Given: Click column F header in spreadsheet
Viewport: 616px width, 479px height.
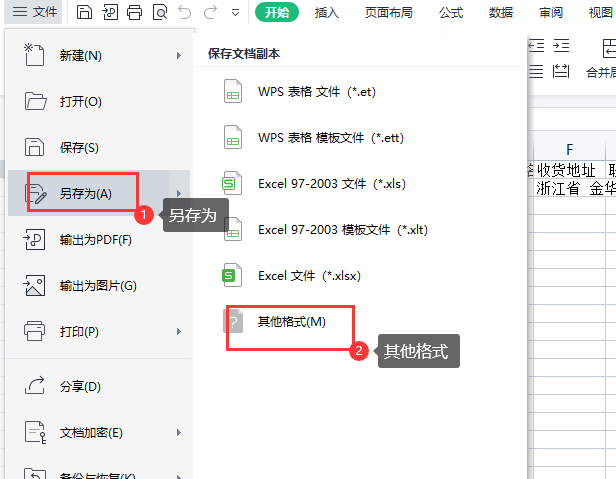Looking at the screenshot, I should coord(569,150).
